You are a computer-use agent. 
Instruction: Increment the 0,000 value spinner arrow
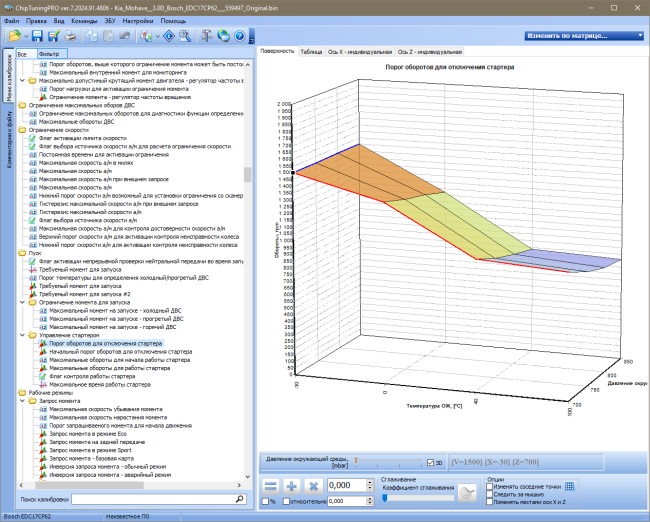tap(370, 483)
